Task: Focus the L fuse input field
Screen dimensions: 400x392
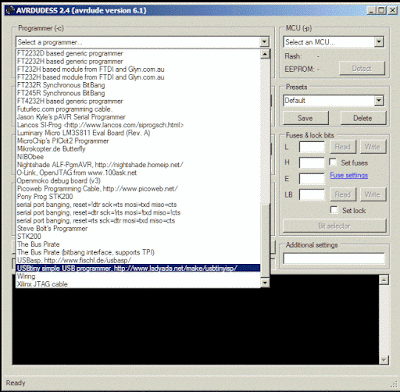Action: pos(312,147)
